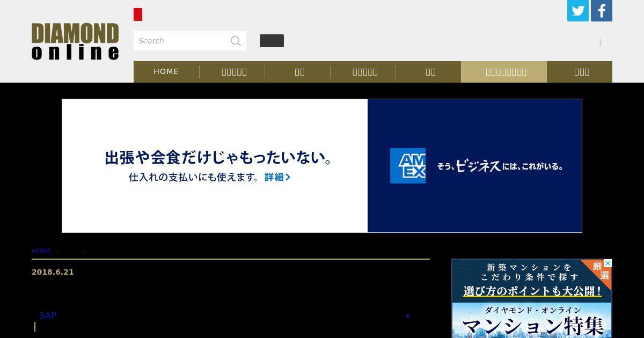Click the HOME breadcrumb link
The image size is (644, 338).
point(41,251)
